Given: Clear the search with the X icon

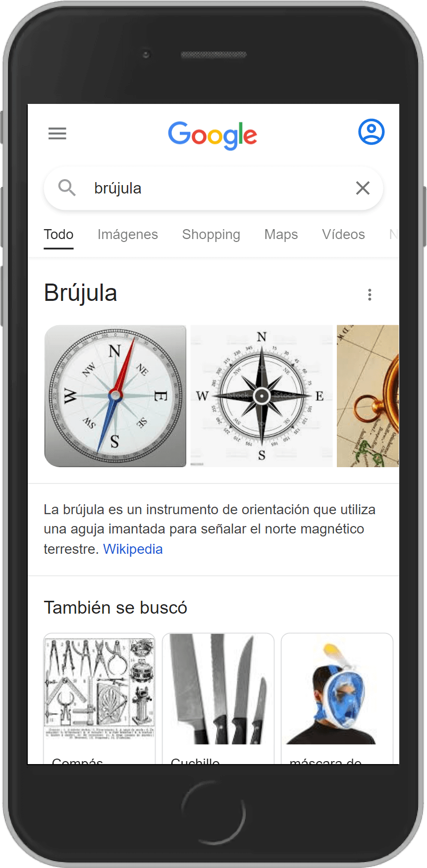Looking at the screenshot, I should tap(363, 188).
